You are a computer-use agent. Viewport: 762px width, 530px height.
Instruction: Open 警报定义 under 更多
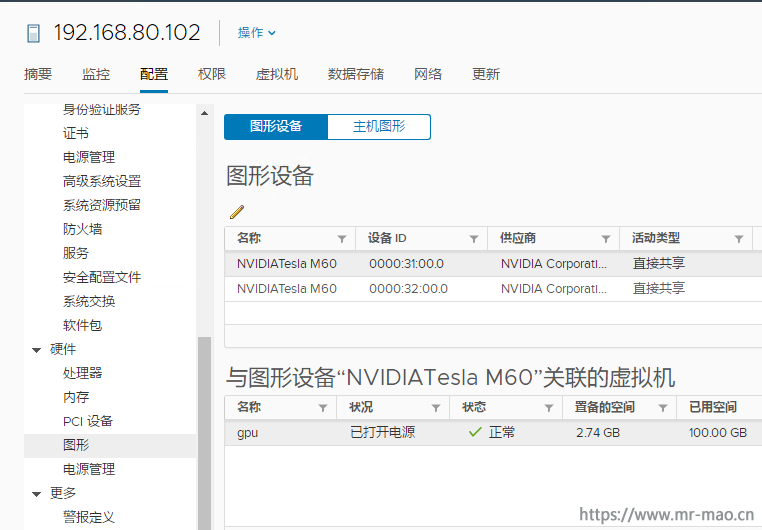89,517
